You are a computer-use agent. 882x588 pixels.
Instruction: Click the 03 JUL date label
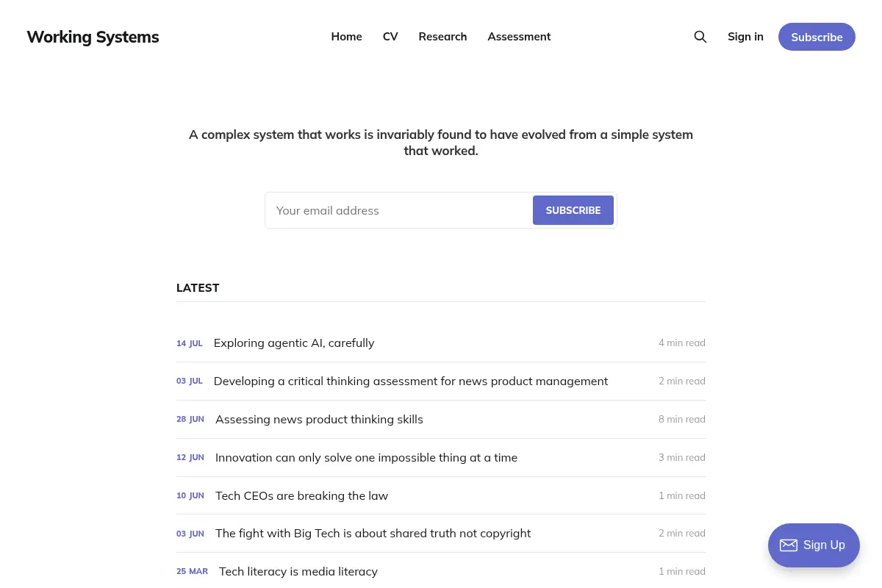[190, 381]
